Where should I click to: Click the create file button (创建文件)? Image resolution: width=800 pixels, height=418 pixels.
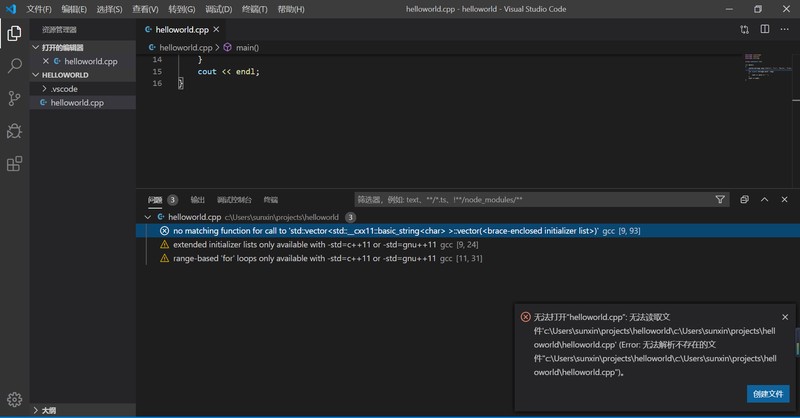pyautogui.click(x=768, y=394)
